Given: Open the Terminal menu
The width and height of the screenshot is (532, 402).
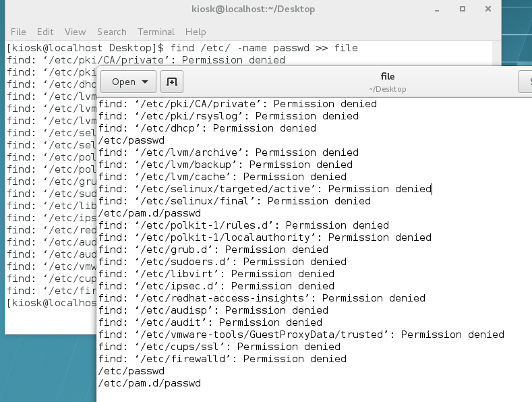Looking at the screenshot, I should click(156, 32).
